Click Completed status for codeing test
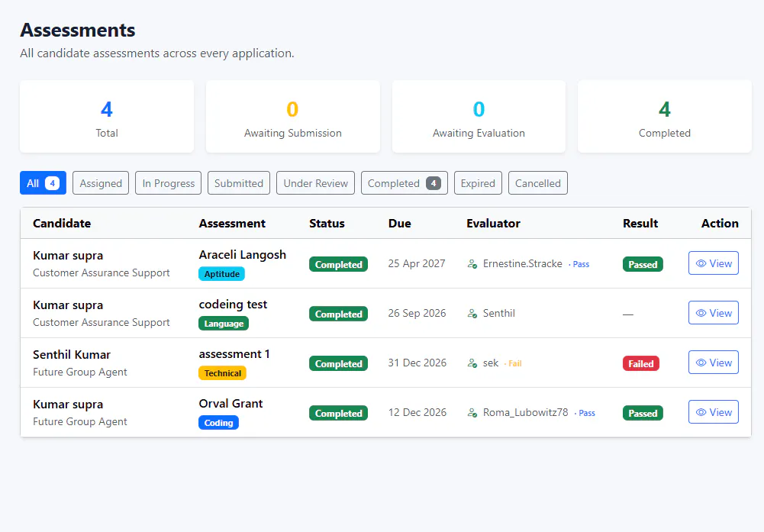 coord(339,314)
